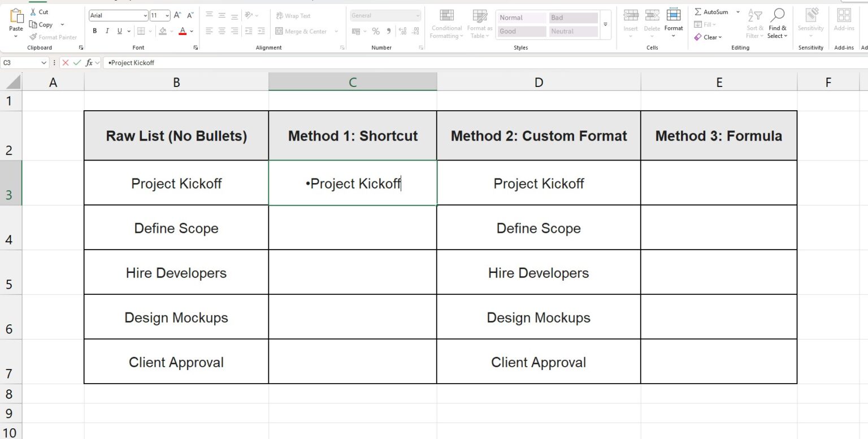Select 'Project Kickoff' cell in column D

pyautogui.click(x=539, y=183)
